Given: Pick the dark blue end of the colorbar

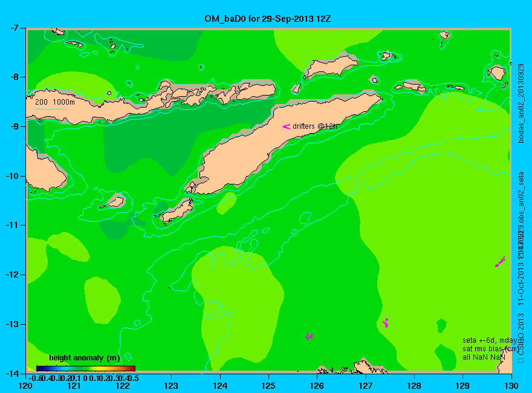Looking at the screenshot, I should pyautogui.click(x=39, y=368).
